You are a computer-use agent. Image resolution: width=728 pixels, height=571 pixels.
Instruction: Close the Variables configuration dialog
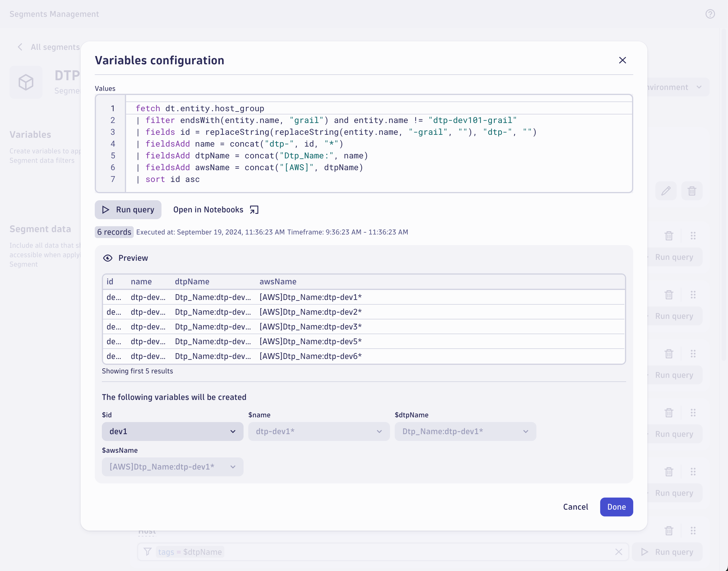(622, 60)
